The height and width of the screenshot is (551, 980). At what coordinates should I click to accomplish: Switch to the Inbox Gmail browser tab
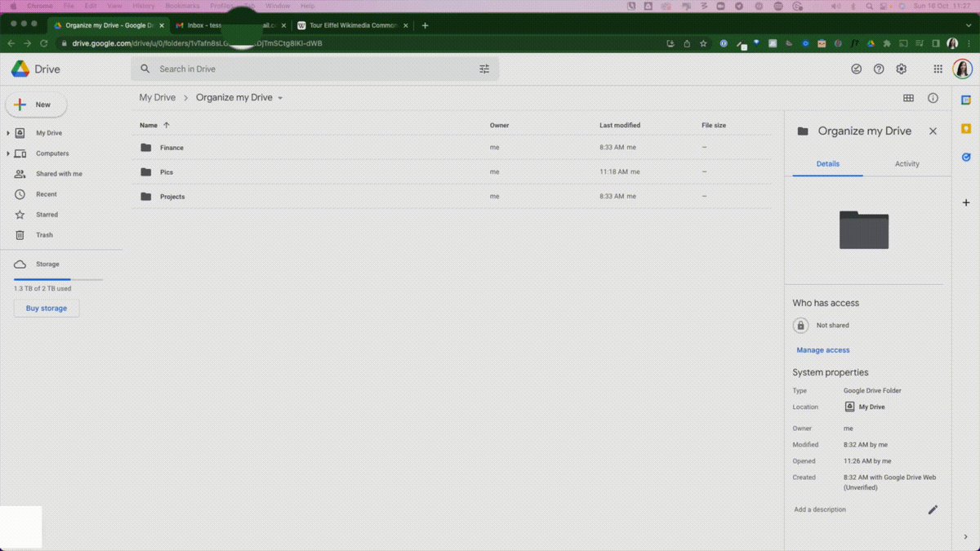click(x=230, y=25)
